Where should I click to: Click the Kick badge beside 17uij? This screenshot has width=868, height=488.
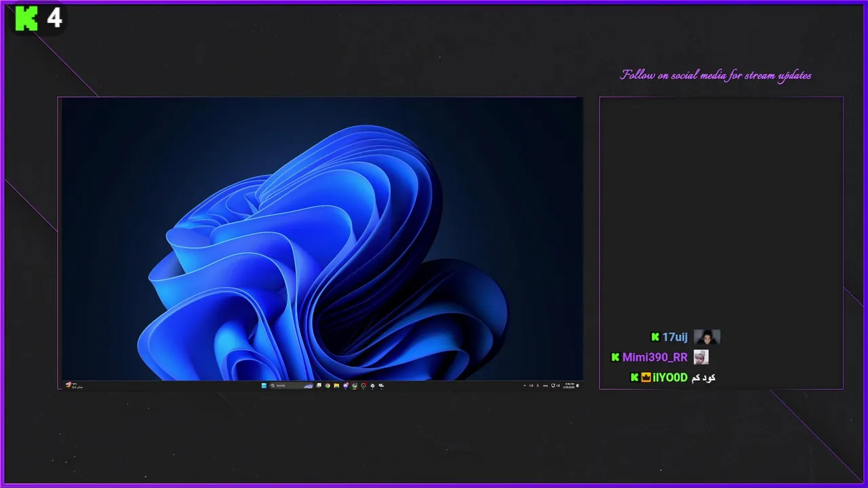pyautogui.click(x=655, y=337)
